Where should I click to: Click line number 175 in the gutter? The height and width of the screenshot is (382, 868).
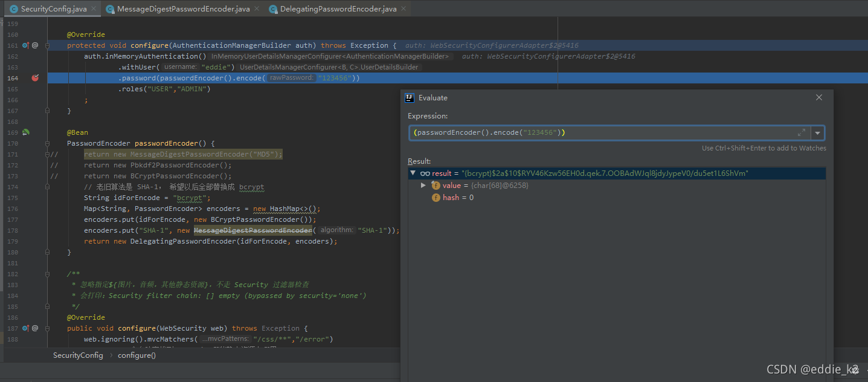(x=13, y=198)
